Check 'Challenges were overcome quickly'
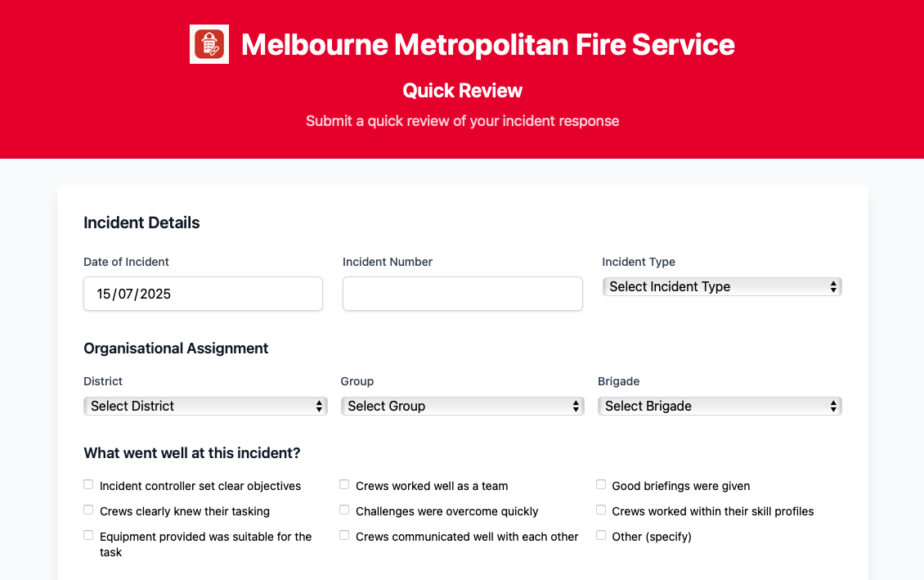The height and width of the screenshot is (580, 924). 344,510
